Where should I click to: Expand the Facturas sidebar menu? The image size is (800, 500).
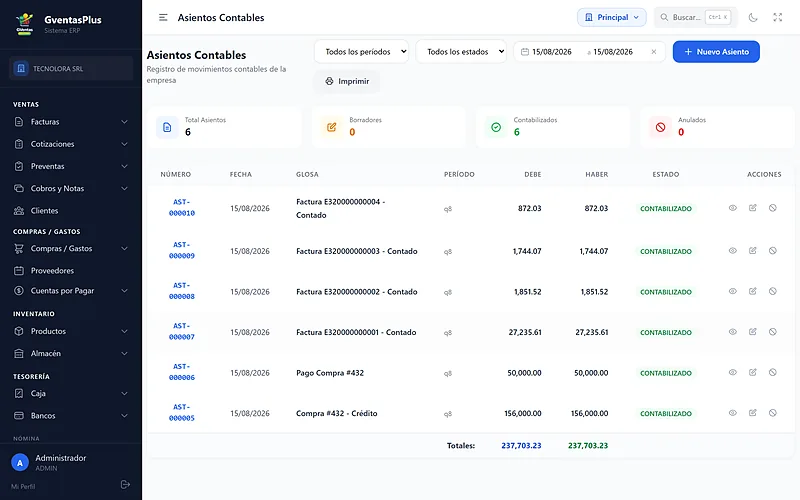pyautogui.click(x=71, y=122)
